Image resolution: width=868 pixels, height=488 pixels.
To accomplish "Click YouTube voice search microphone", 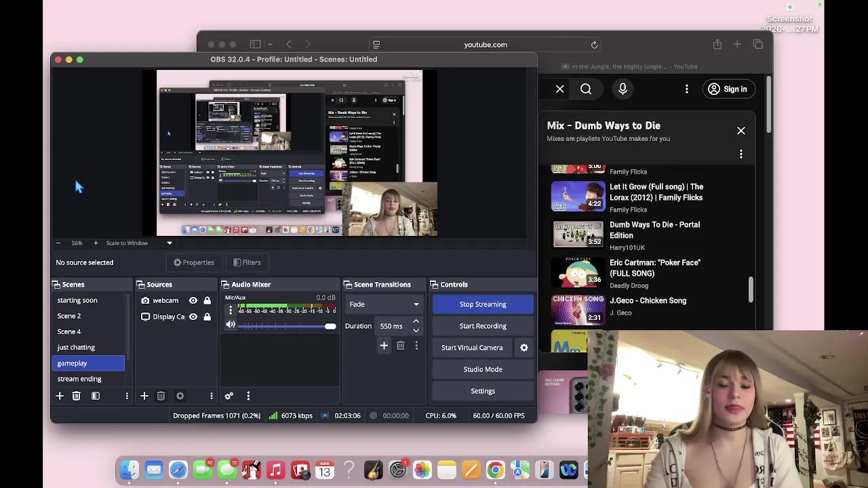I will 623,89.
